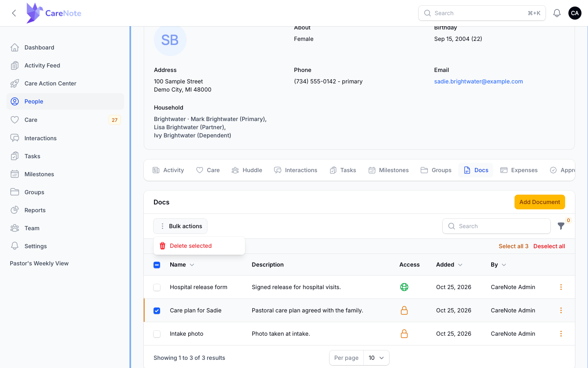Screen dimensions: 588x368
Task: Sort documents by Added column chevron
Action: click(x=460, y=265)
